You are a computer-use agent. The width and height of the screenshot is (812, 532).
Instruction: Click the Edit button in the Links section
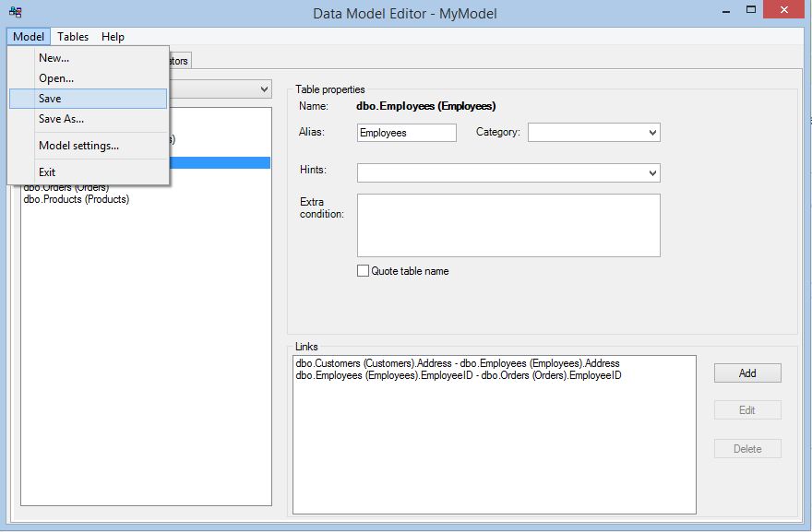tap(746, 409)
